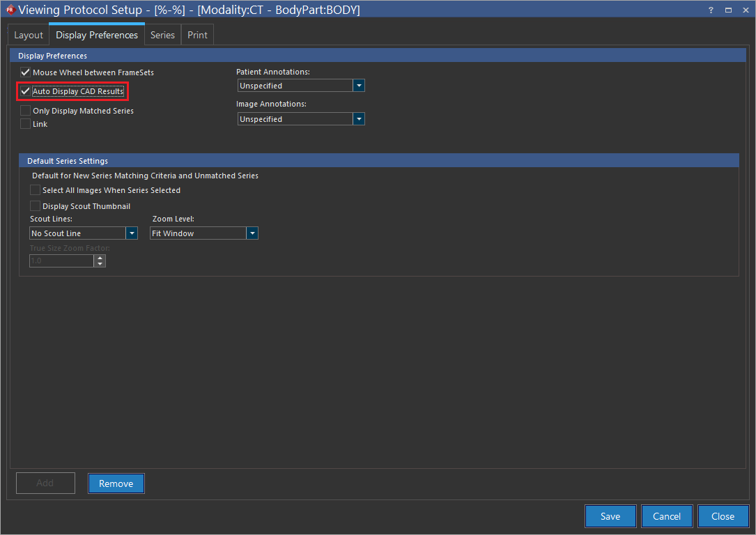Screen dimensions: 756x535
Task: Toggle Mouse Wheel between FrameSets checkbox
Action: (x=26, y=72)
